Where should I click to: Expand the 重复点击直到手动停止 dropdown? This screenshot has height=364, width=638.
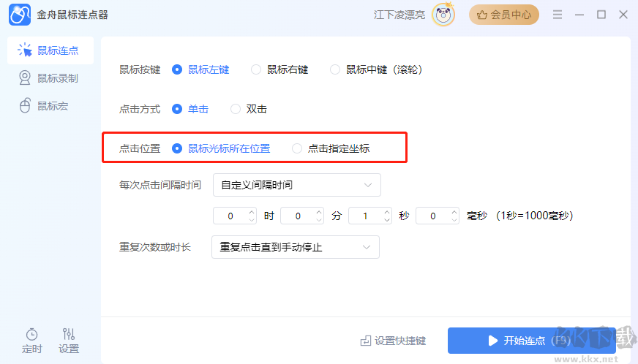(296, 247)
